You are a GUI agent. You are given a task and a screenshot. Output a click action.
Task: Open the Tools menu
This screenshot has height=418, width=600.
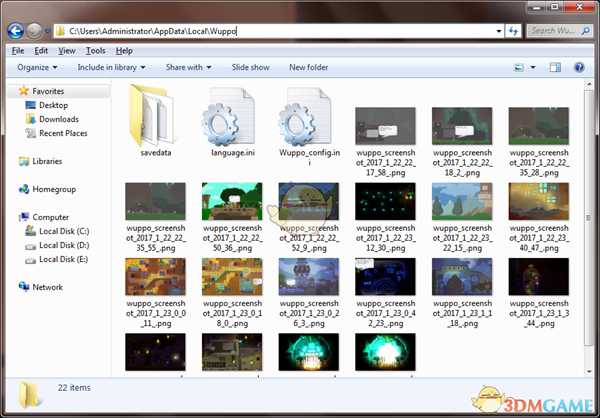click(x=95, y=50)
